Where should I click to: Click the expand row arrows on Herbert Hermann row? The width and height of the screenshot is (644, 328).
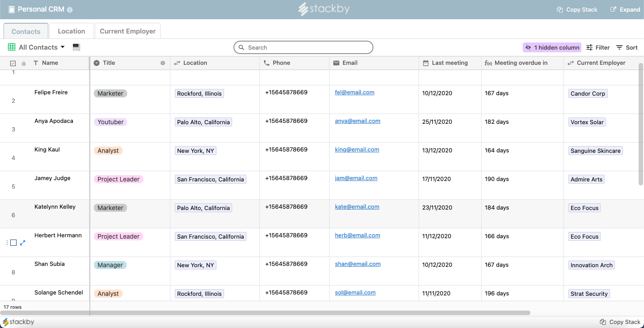point(23,243)
